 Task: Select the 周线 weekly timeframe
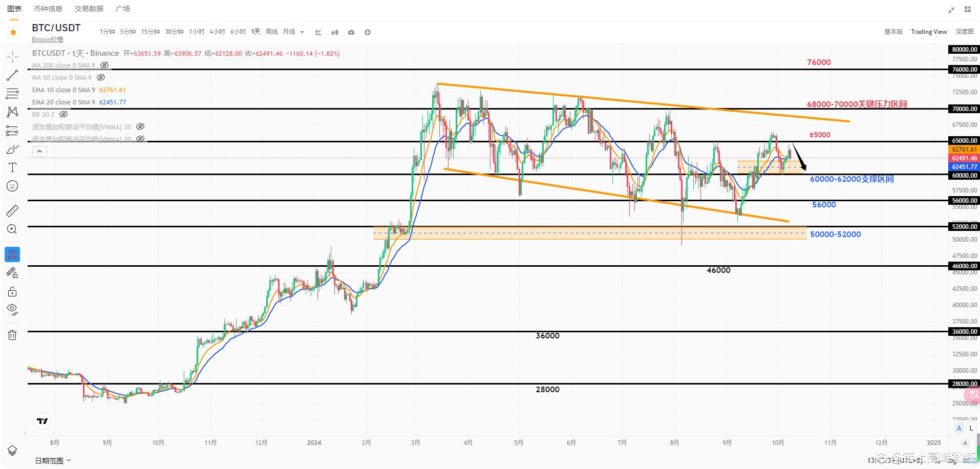pyautogui.click(x=271, y=32)
